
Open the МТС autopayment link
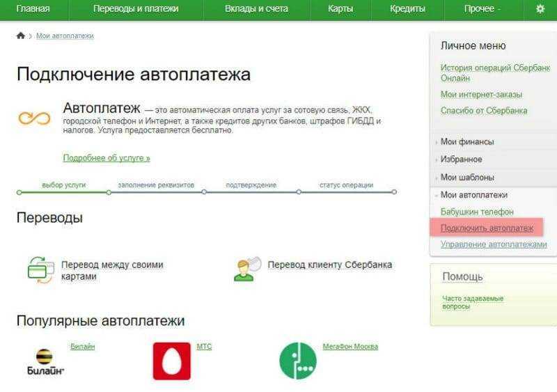click(x=204, y=346)
